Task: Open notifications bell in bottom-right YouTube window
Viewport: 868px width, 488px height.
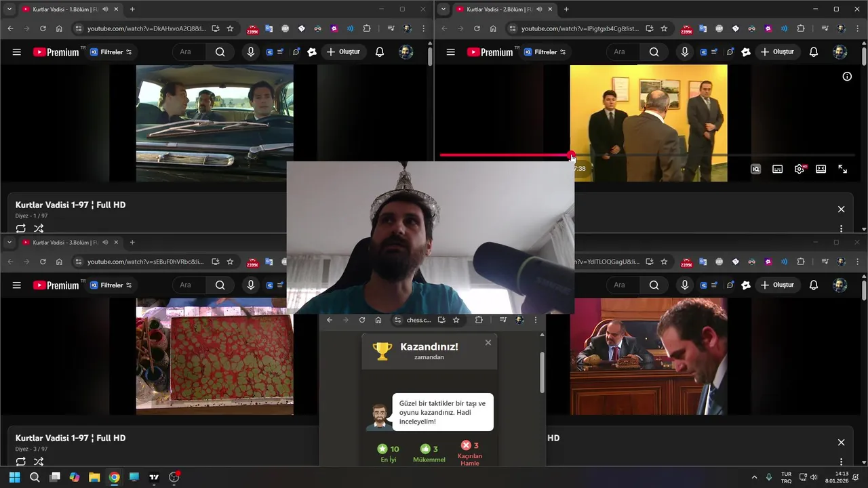Action: click(x=814, y=285)
